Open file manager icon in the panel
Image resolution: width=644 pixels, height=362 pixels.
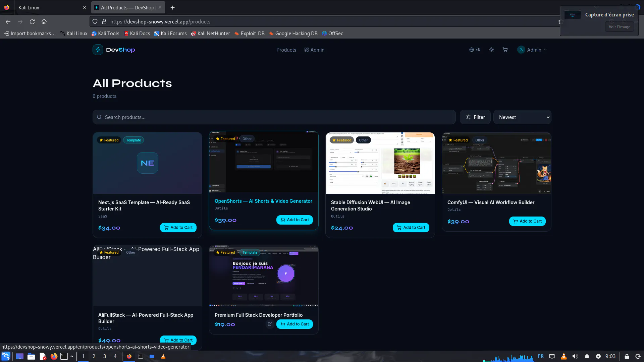(x=31, y=356)
